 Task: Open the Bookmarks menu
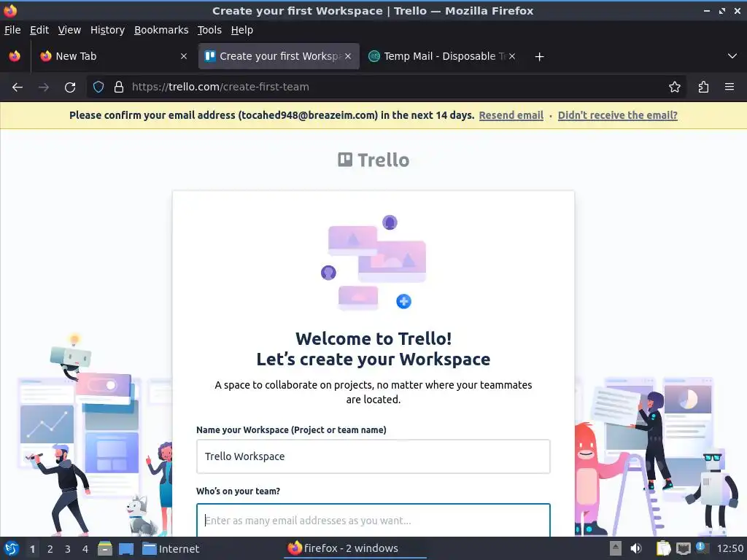[x=161, y=30]
